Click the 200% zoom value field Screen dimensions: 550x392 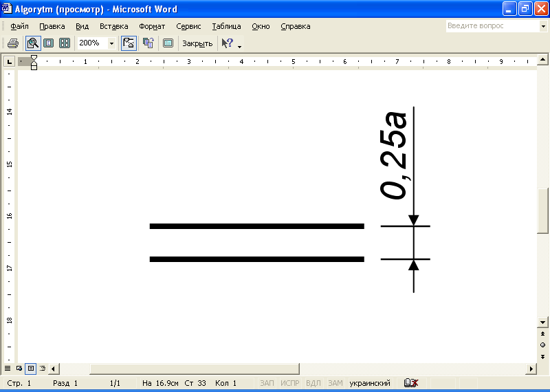[92, 43]
